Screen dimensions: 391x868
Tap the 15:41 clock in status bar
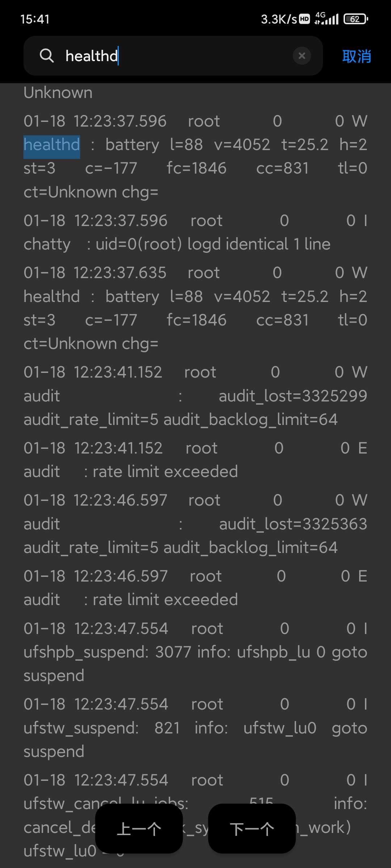[35, 19]
